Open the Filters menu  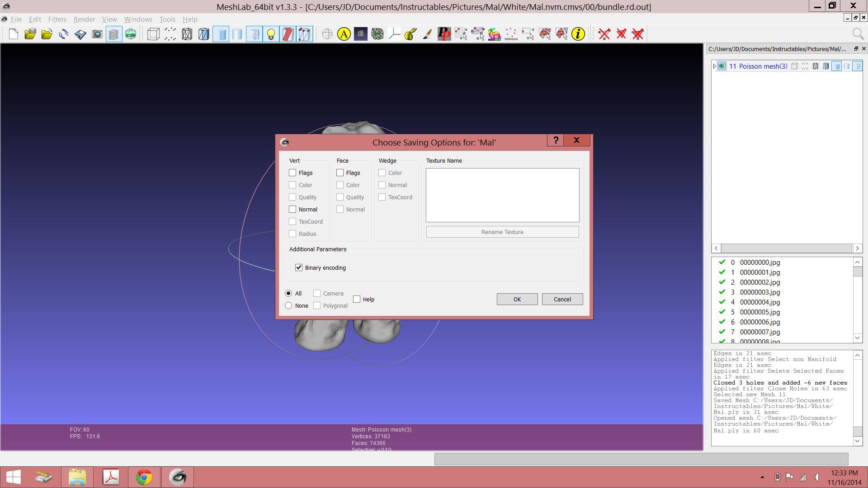tap(57, 19)
